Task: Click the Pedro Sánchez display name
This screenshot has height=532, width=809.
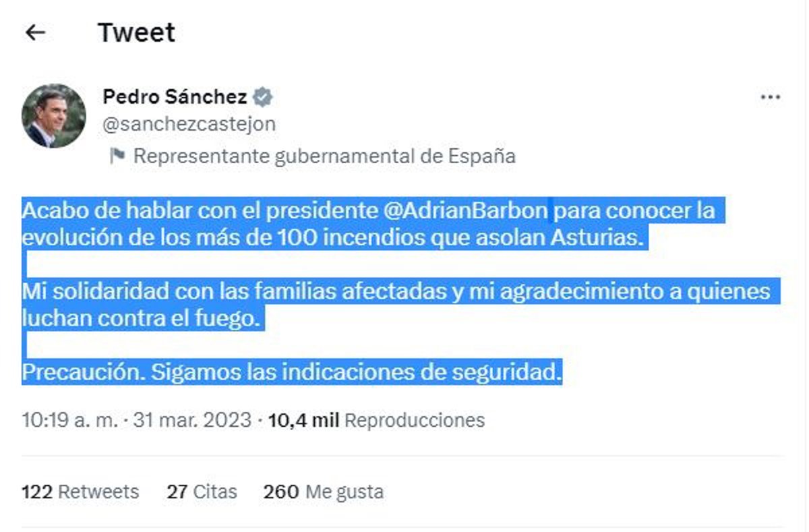Action: click(x=175, y=97)
